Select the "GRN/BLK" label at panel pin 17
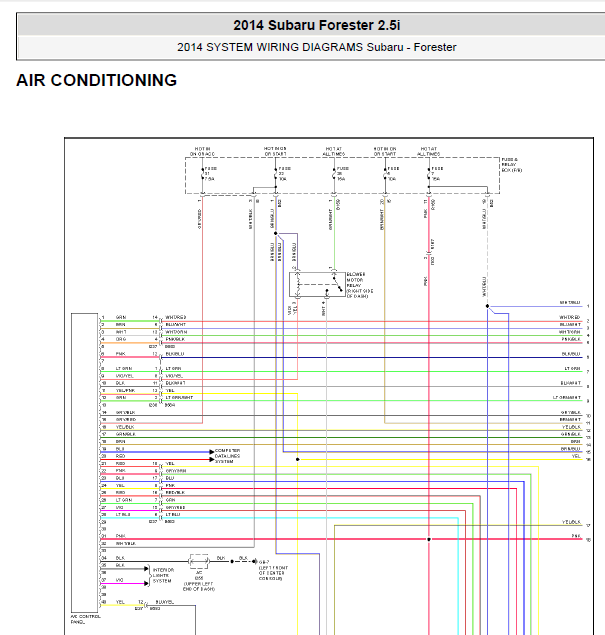This screenshot has width=605, height=635. click(x=125, y=434)
